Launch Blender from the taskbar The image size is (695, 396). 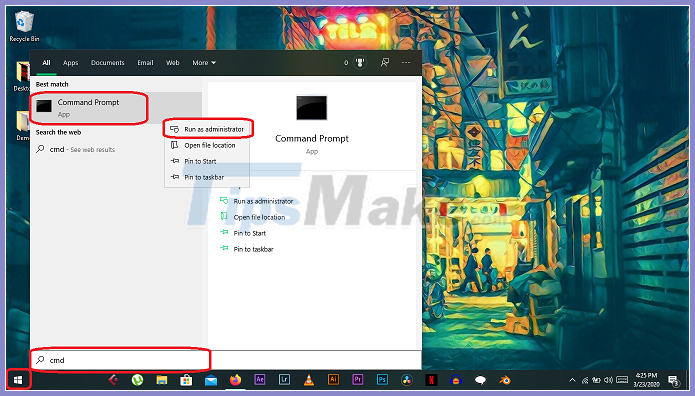click(504, 380)
